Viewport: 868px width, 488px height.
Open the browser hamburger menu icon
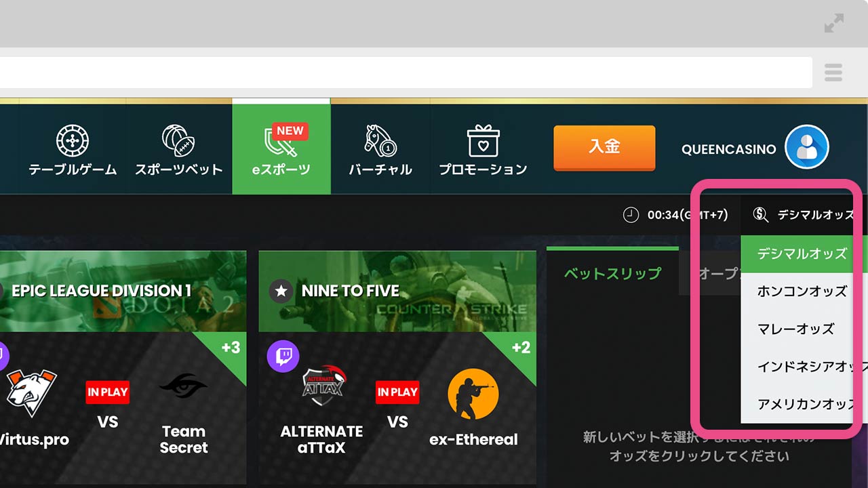coord(833,72)
